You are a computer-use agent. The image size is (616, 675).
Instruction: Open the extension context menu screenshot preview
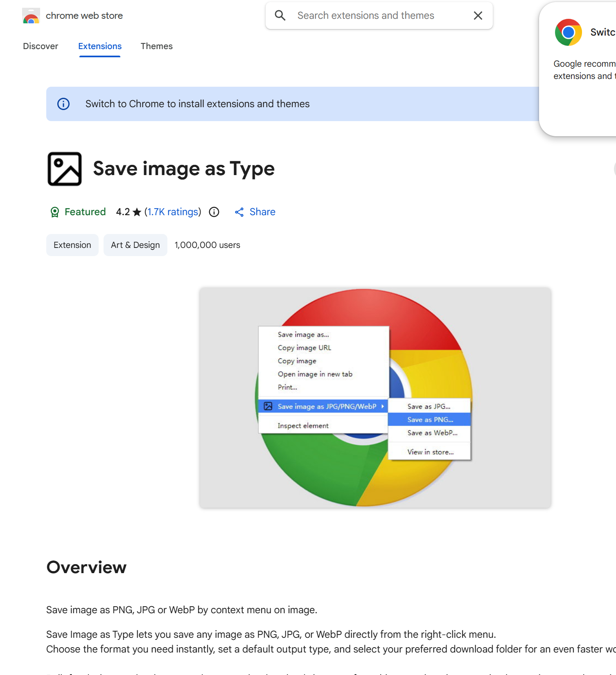(375, 398)
